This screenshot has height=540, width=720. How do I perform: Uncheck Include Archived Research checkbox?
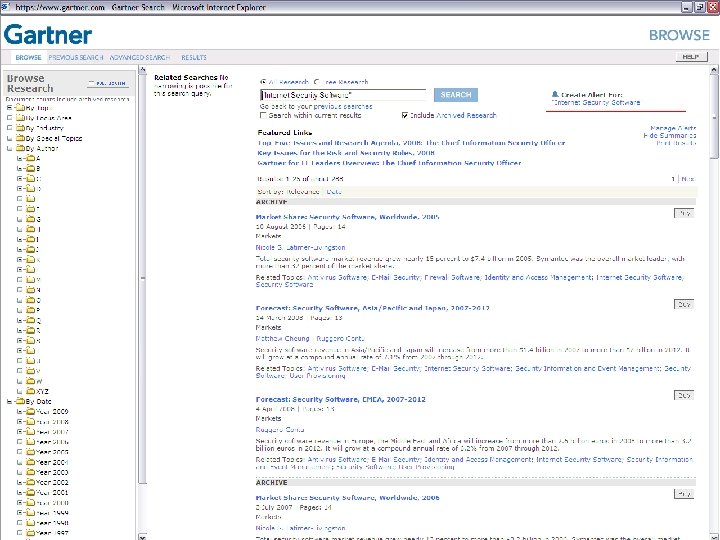[x=405, y=115]
